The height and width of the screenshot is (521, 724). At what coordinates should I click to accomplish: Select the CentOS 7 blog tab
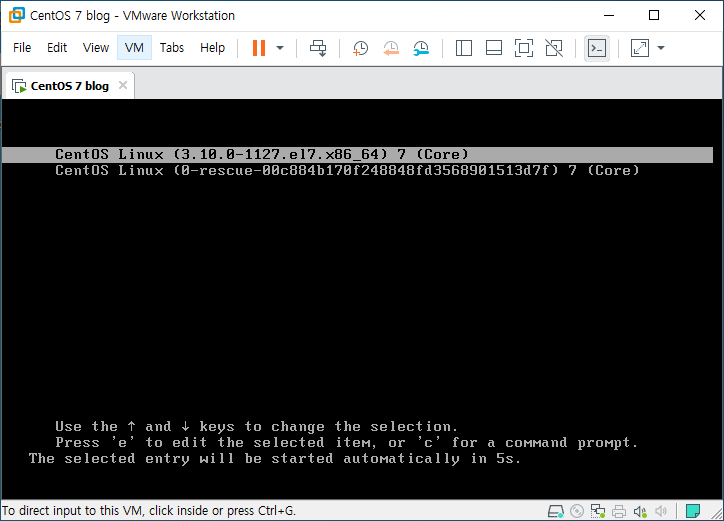pos(69,86)
